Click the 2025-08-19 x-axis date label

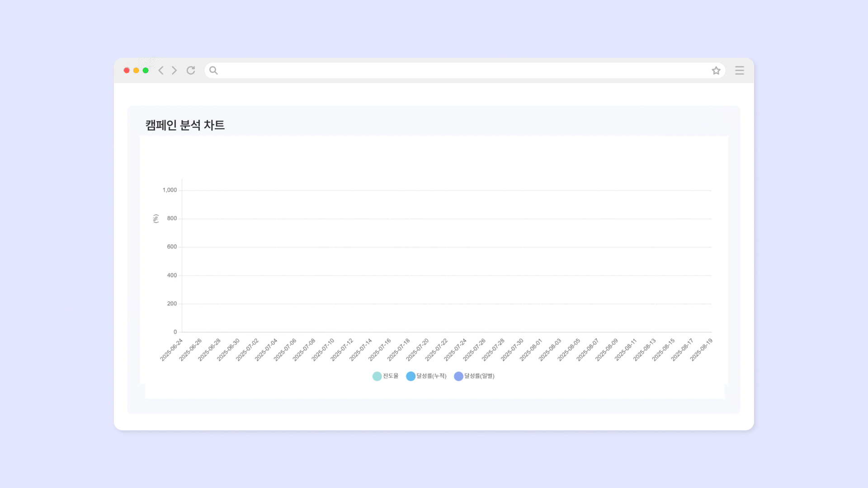[x=701, y=349]
